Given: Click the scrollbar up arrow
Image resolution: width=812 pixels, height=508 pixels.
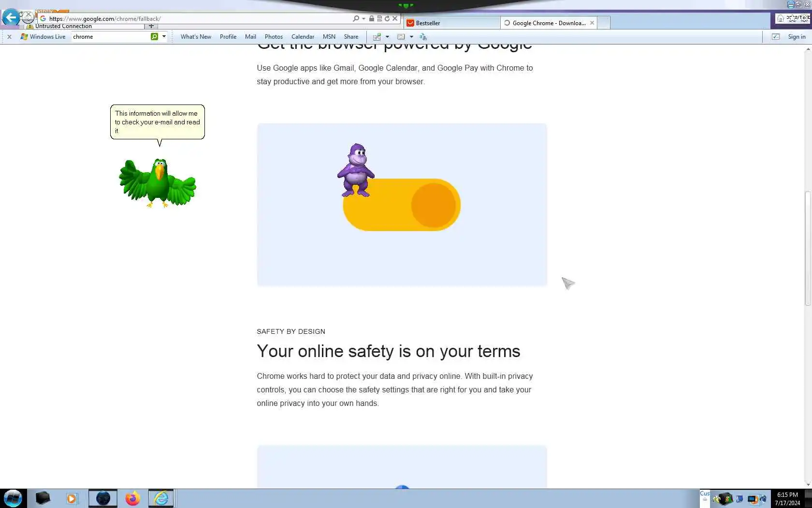Looking at the screenshot, I should [x=808, y=49].
